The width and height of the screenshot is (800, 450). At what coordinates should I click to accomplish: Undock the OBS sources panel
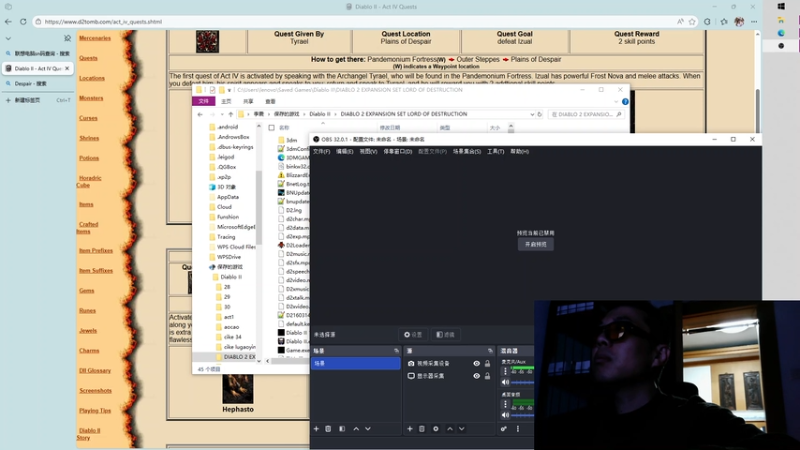point(490,351)
